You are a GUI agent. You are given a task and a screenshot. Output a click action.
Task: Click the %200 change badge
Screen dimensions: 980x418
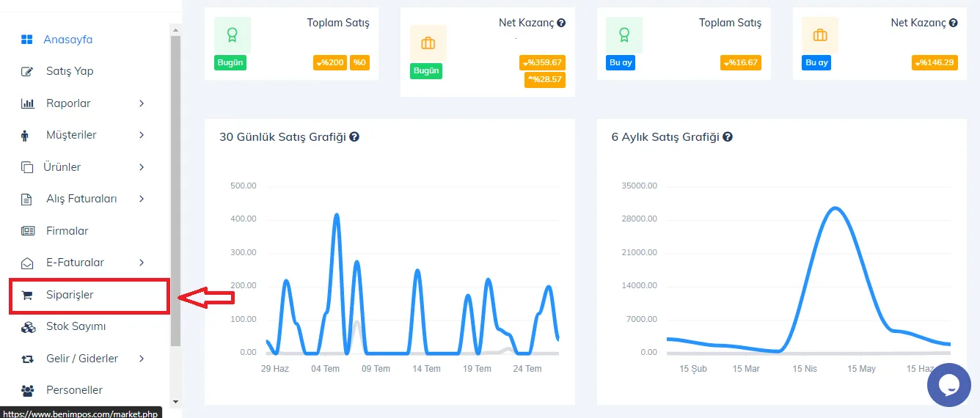pyautogui.click(x=330, y=63)
